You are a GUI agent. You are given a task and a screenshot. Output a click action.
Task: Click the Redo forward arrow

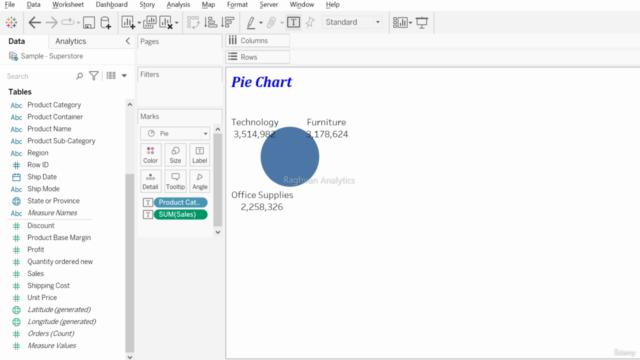click(51, 22)
